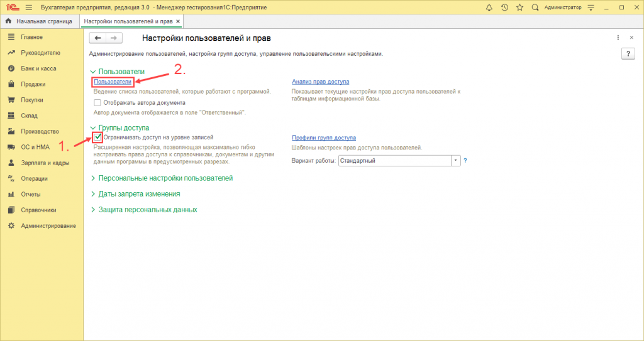Click the 1C logo icon
The height and width of the screenshot is (341, 644).
point(13,8)
